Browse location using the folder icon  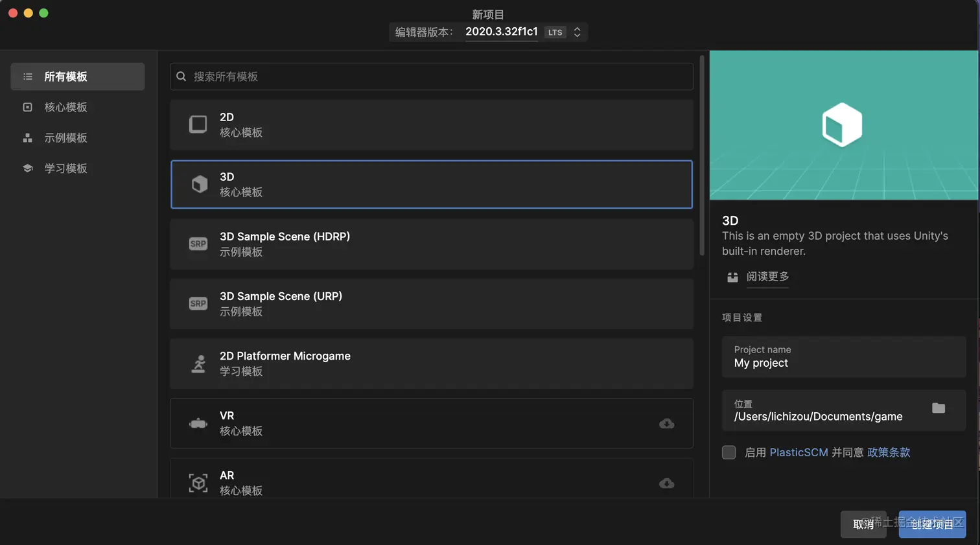click(939, 408)
